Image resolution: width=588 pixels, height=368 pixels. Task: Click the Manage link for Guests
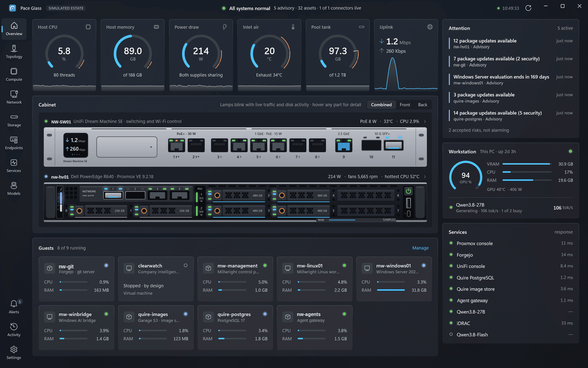420,248
